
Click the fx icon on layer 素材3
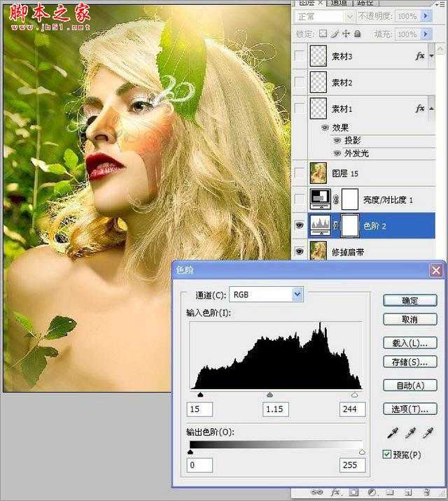pos(420,56)
